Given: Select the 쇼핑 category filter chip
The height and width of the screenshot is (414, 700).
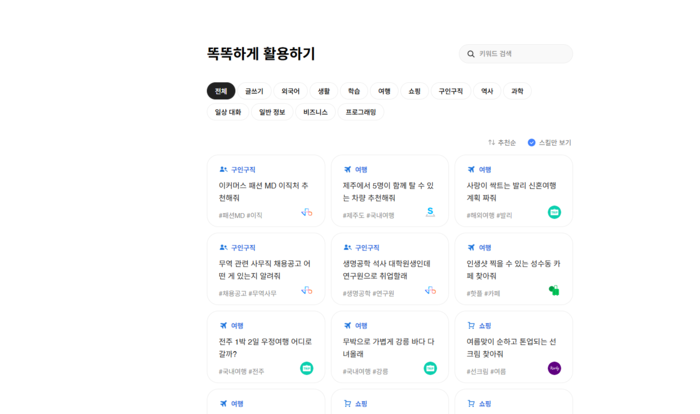Looking at the screenshot, I should [x=415, y=91].
